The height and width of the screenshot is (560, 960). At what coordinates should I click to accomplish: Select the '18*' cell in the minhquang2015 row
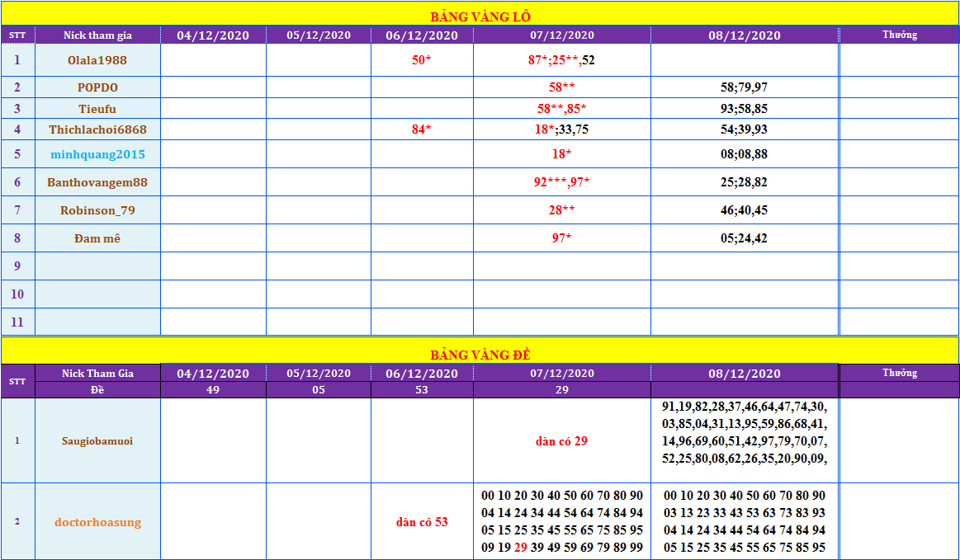[x=562, y=154]
